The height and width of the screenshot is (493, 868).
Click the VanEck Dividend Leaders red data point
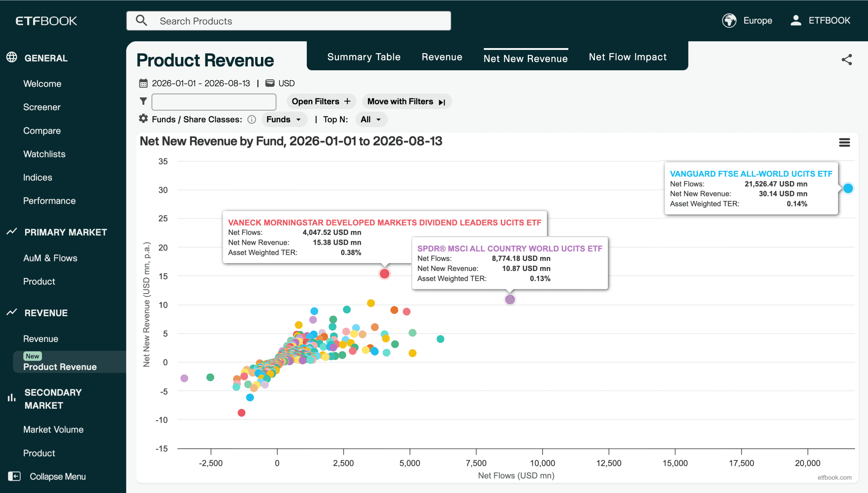(384, 274)
